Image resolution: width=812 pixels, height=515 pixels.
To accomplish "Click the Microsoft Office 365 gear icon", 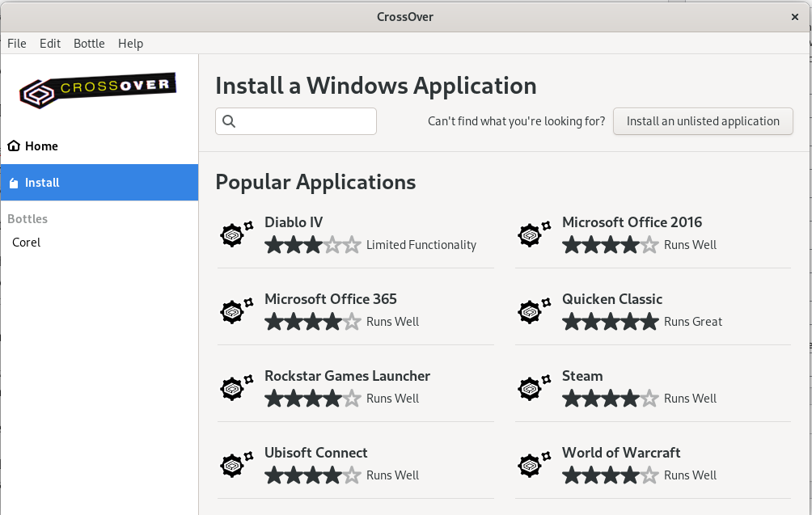I will (x=232, y=310).
